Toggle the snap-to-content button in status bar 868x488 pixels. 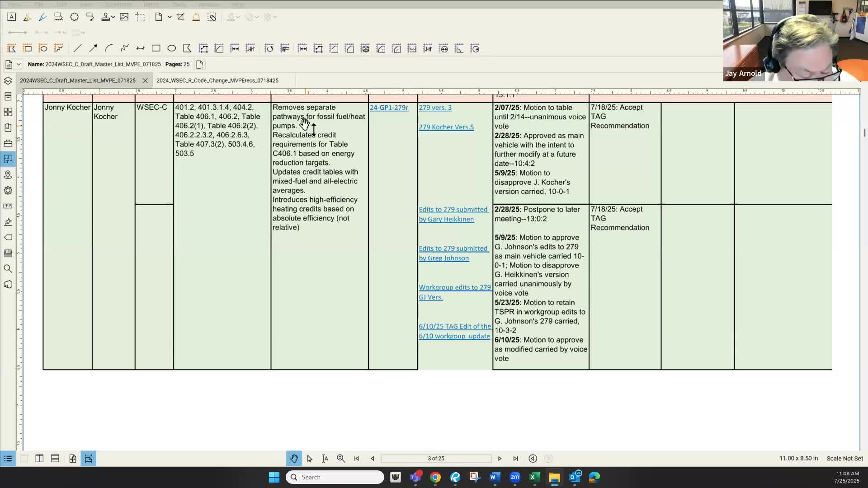click(89, 459)
